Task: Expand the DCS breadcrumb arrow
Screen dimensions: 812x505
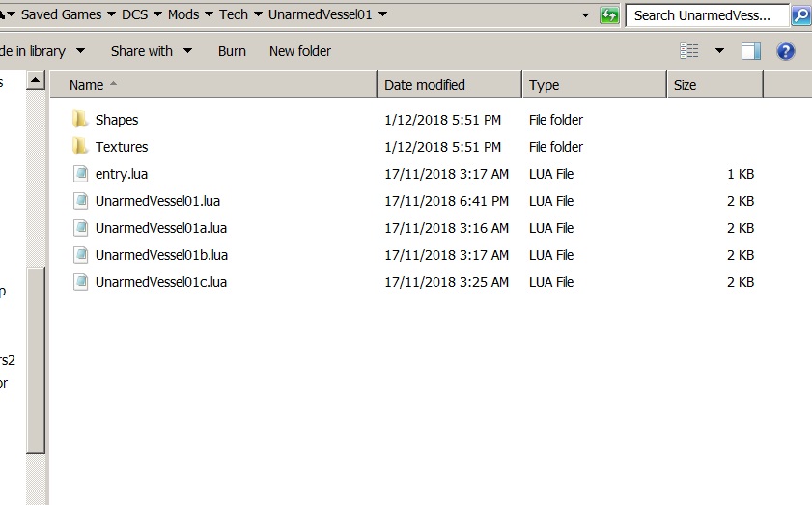Action: coord(158,14)
